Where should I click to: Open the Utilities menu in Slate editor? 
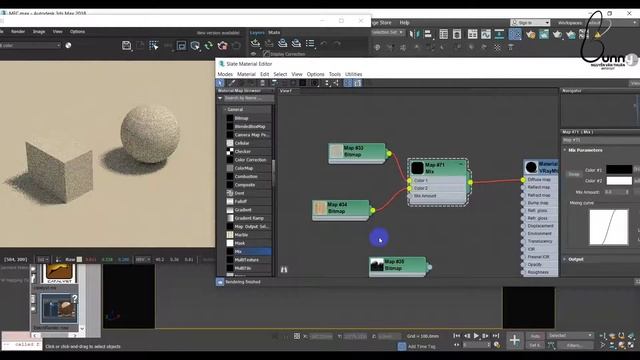[x=353, y=74]
